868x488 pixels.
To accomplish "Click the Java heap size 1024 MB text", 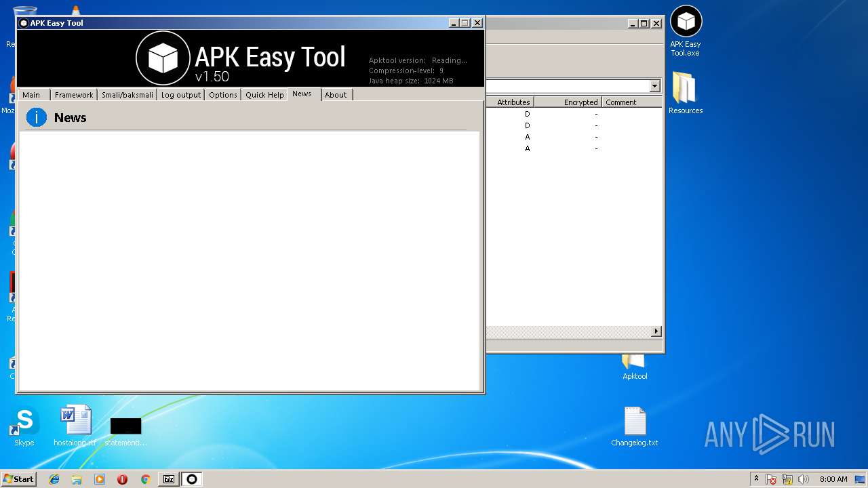I will pyautogui.click(x=411, y=81).
